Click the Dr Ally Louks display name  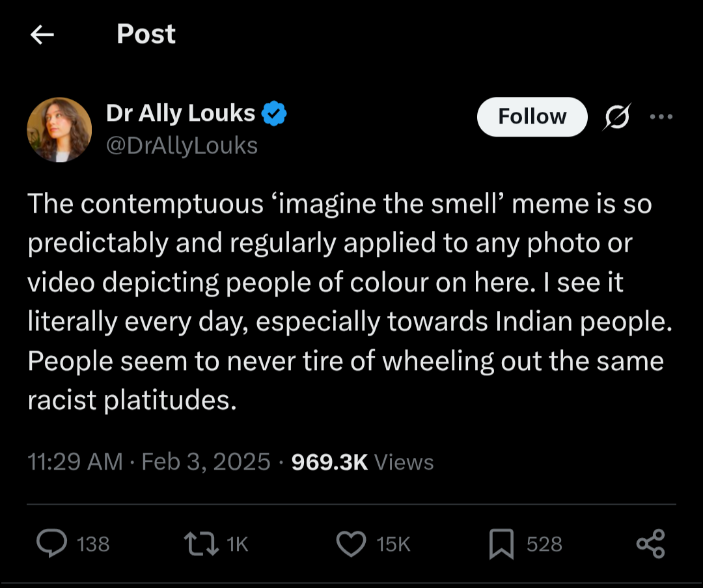coord(180,113)
